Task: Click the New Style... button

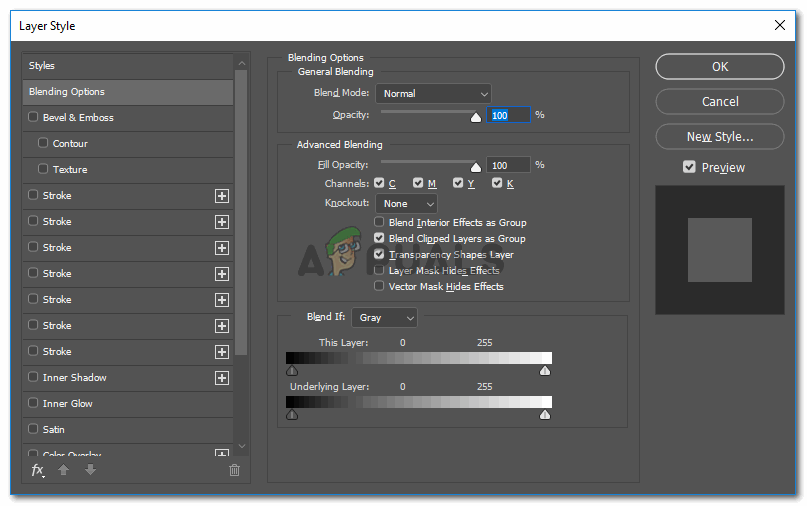Action: point(720,136)
